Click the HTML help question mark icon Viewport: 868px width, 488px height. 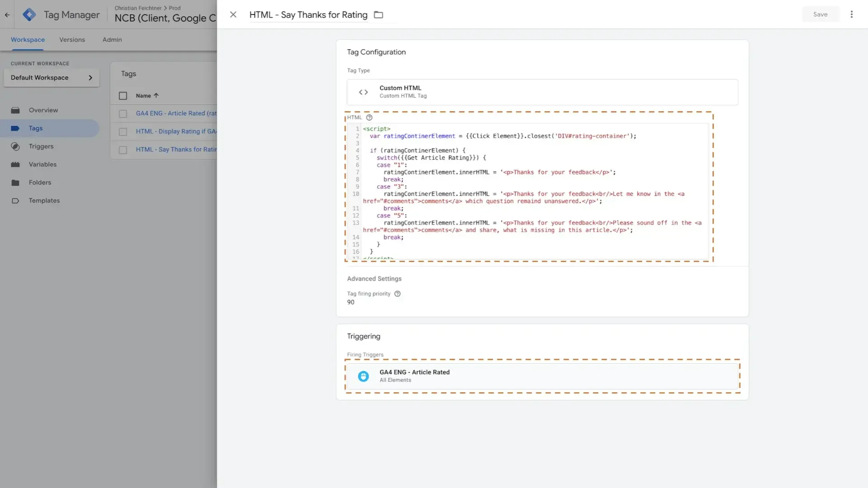point(369,117)
